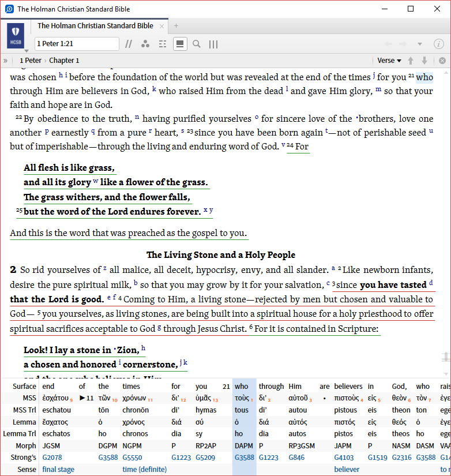Expand the sidebar double-chevron

click(5, 61)
